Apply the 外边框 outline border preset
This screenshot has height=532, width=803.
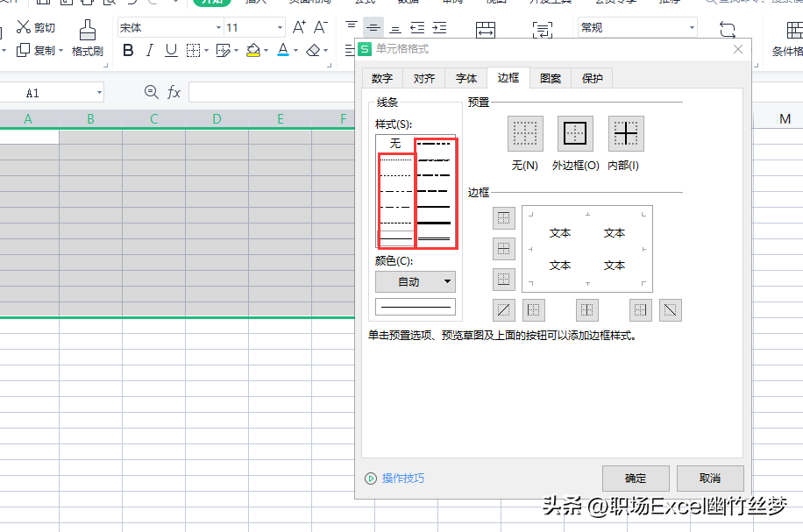tap(575, 134)
